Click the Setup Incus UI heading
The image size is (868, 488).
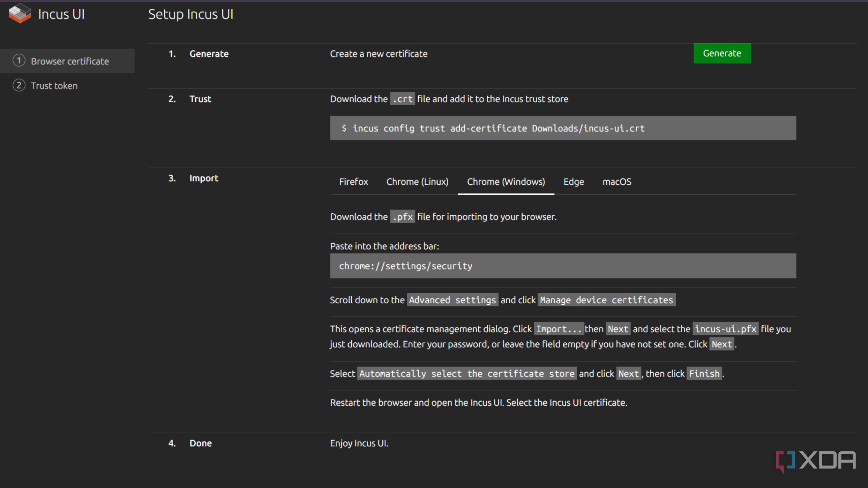pos(191,14)
